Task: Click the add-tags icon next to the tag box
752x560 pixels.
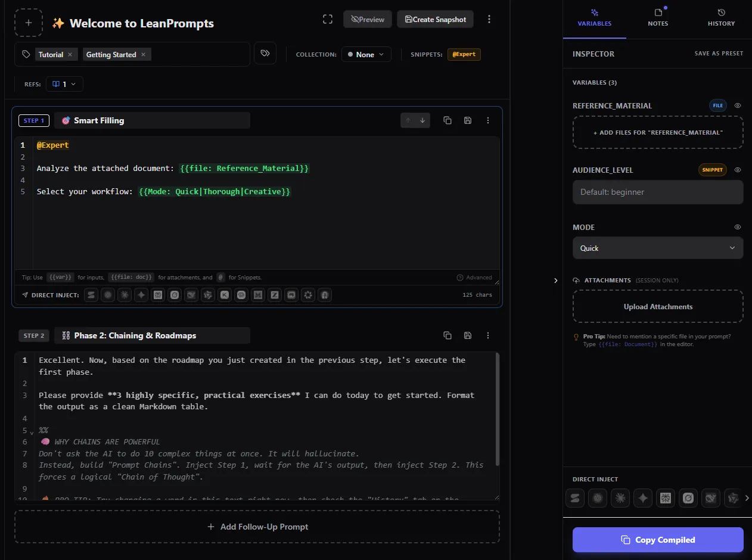Action: pyautogui.click(x=265, y=53)
